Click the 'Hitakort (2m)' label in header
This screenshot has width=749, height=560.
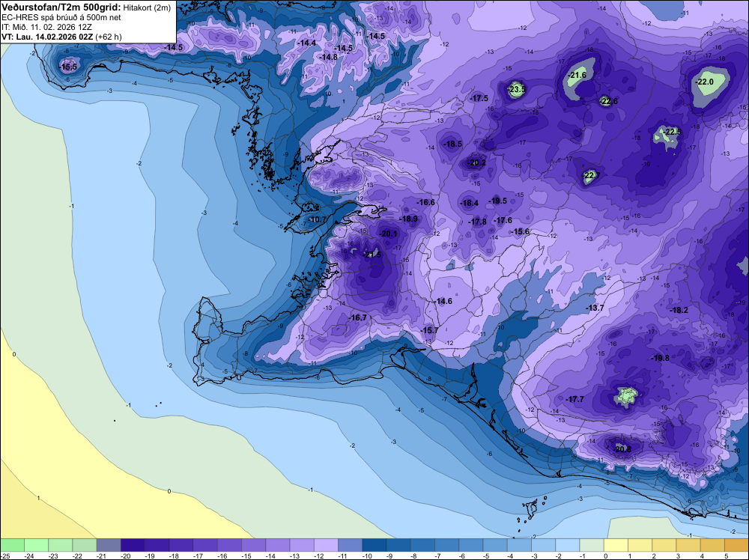click(x=147, y=7)
